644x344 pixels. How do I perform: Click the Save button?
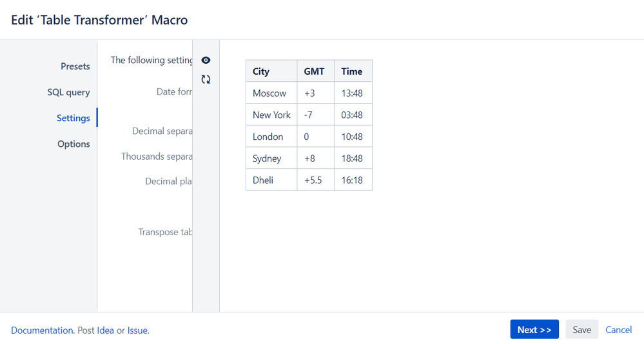(x=581, y=330)
